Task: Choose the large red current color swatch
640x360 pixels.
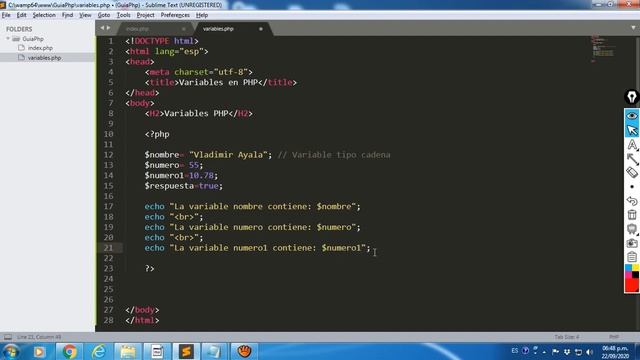Action: pos(632,285)
